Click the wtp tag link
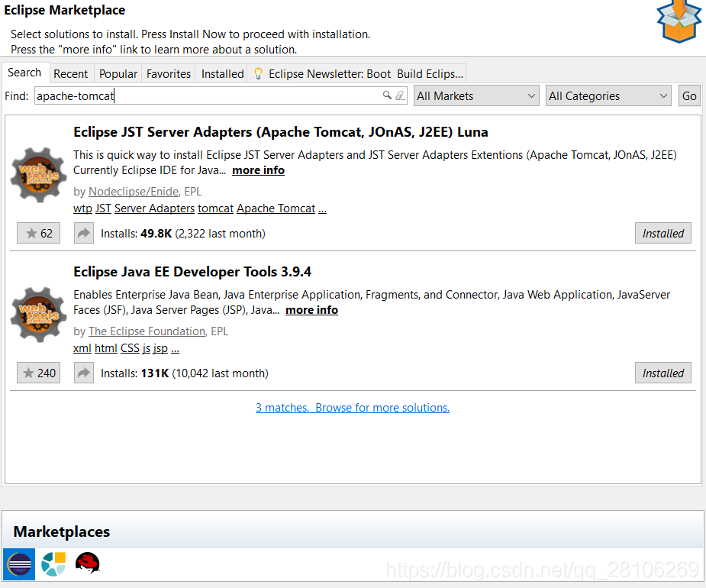The height and width of the screenshot is (588, 706). click(x=82, y=208)
